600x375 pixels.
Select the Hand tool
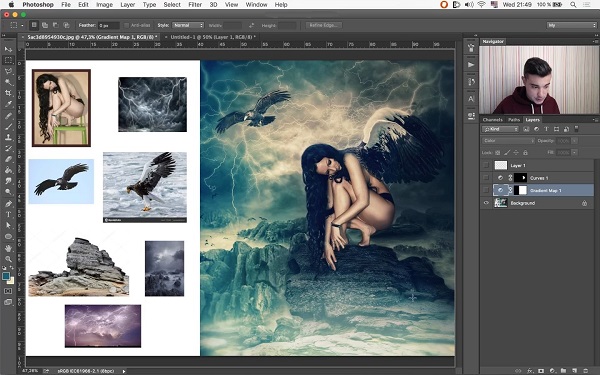[x=8, y=248]
